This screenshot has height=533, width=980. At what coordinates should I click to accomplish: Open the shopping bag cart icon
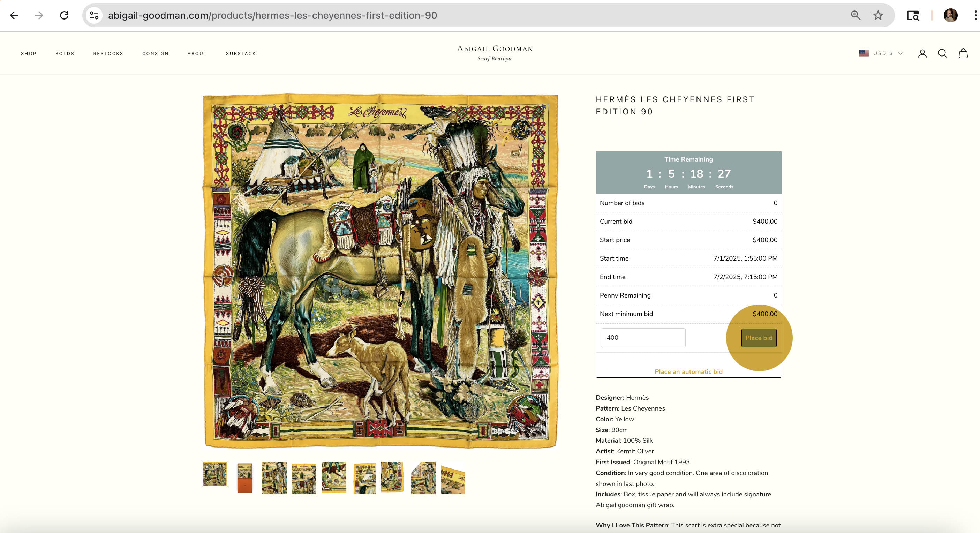click(963, 54)
